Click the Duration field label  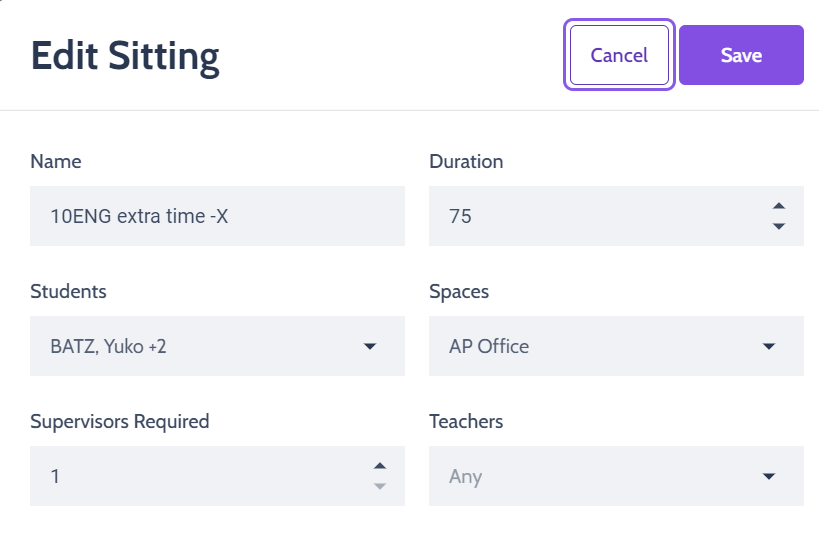[466, 161]
